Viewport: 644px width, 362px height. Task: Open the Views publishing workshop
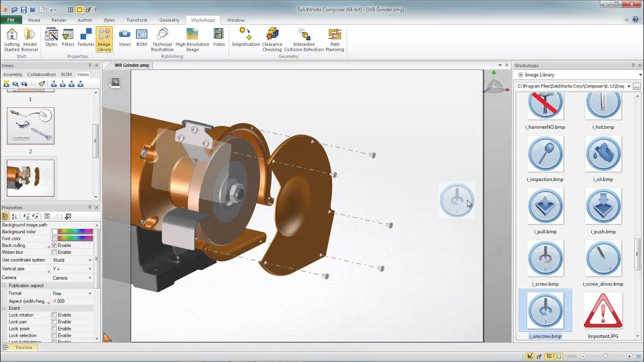125,38
